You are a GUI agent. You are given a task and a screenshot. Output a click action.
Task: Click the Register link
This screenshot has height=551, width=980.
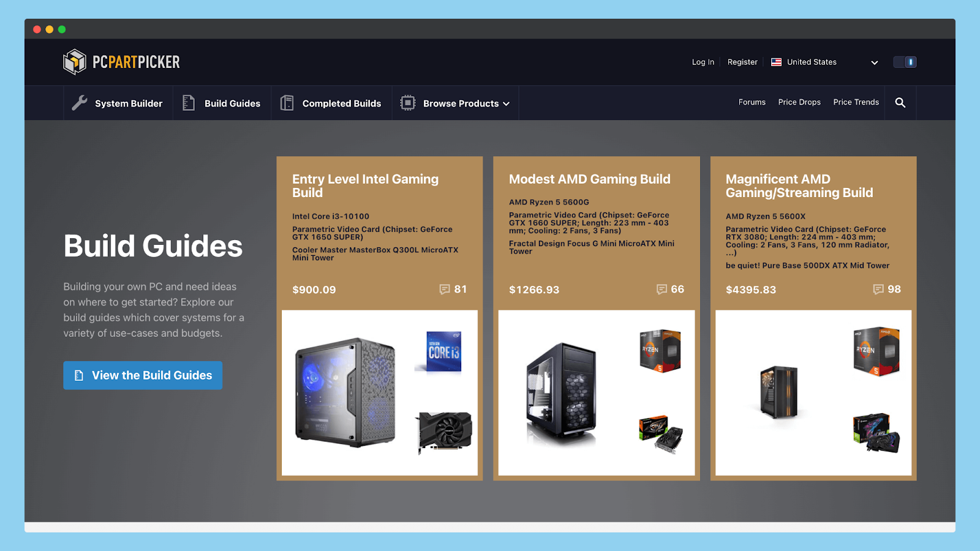pos(742,62)
